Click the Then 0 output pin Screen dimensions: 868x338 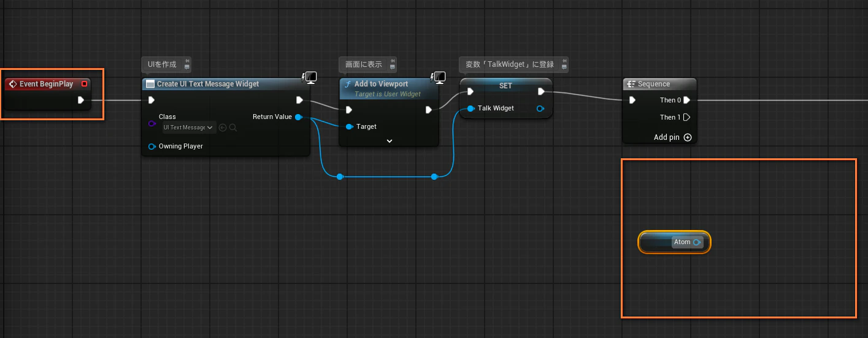click(x=687, y=100)
